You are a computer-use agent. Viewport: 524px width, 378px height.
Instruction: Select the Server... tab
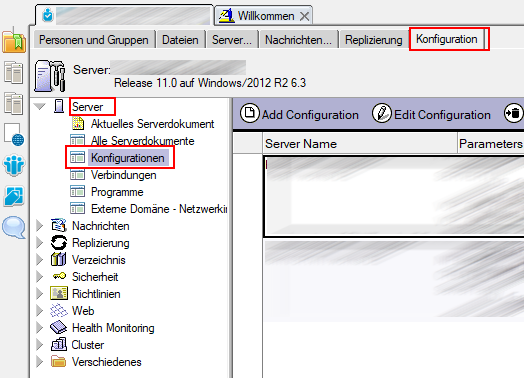pos(232,40)
